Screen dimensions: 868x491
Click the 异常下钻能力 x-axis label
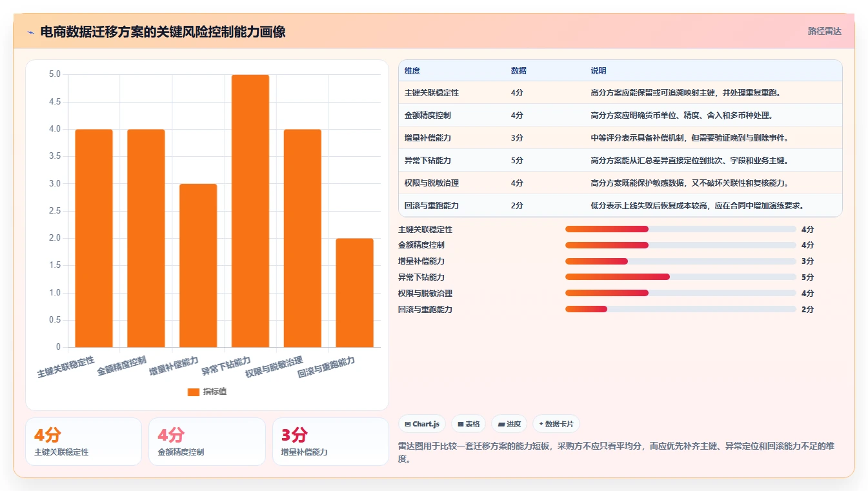point(226,365)
